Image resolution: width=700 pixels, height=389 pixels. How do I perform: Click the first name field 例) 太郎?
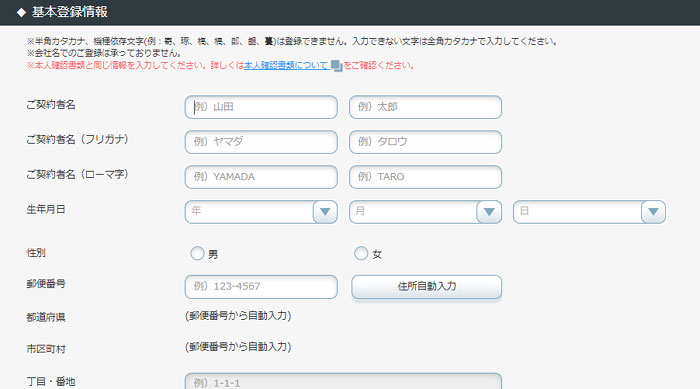(x=425, y=107)
